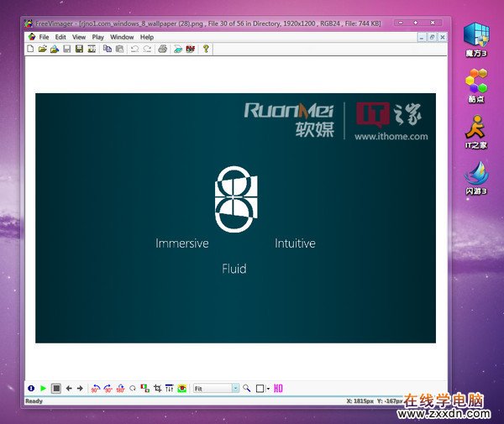Click the magnifier zoom icon
The image size is (504, 424).
tap(247, 389)
